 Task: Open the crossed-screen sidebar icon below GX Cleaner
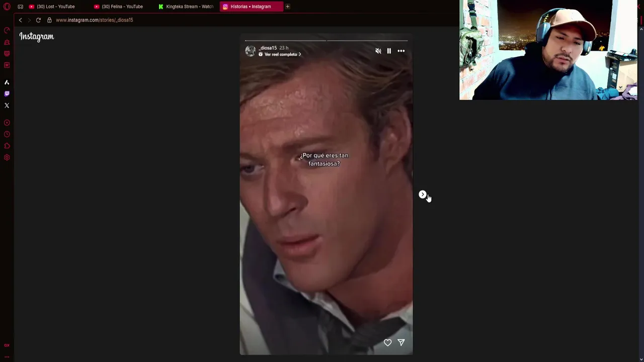click(x=7, y=54)
